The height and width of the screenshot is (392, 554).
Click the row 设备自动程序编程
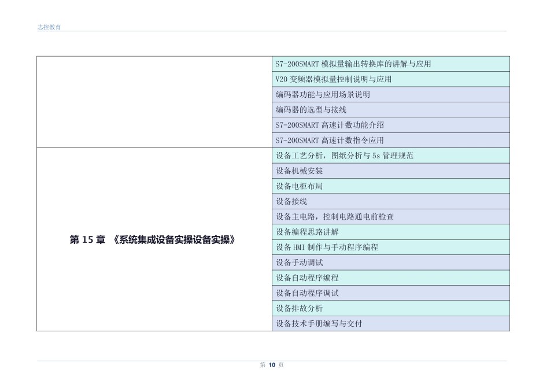click(391, 278)
